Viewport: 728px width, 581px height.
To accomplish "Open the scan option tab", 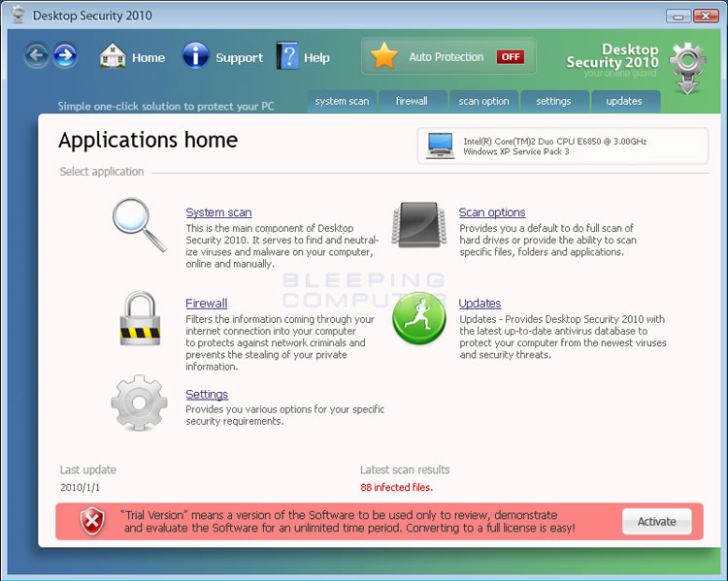I will (x=483, y=101).
